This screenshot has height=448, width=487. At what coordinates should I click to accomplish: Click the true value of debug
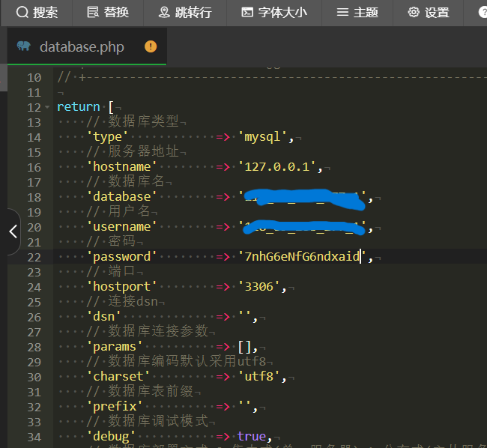[252, 437]
